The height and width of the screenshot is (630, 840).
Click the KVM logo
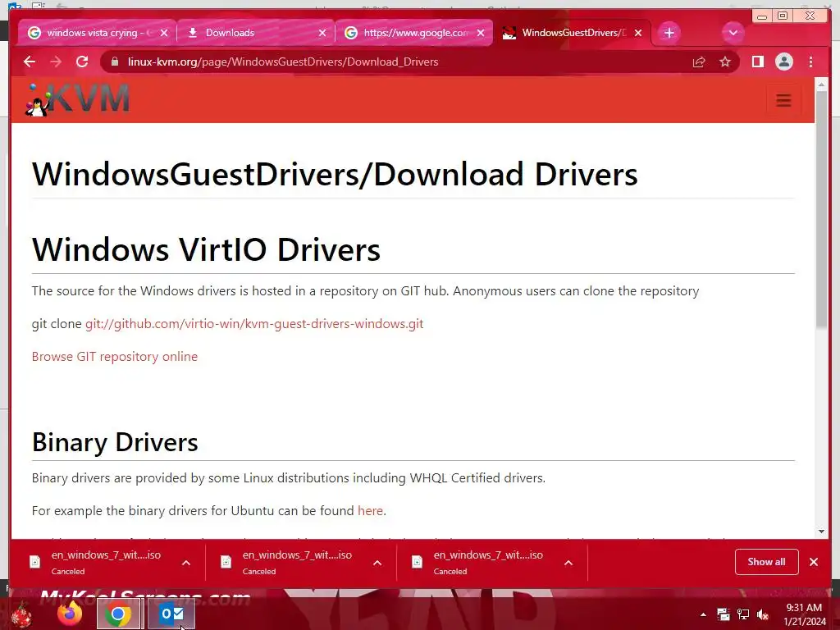tap(78, 99)
